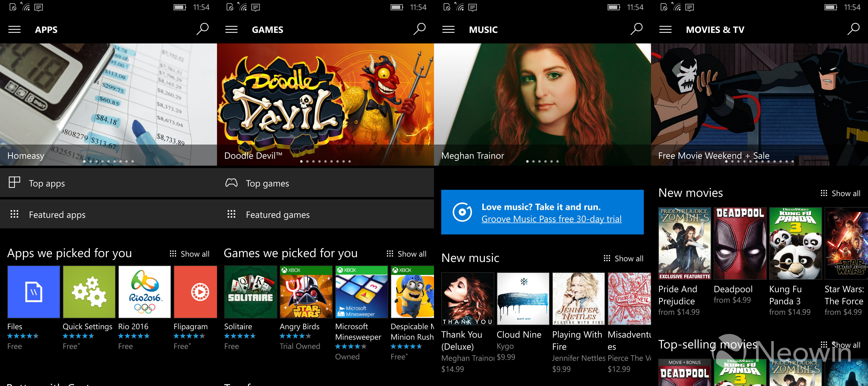Image resolution: width=868 pixels, height=386 pixels.
Task: Tap message notification icon on GAMES status bar
Action: pyautogui.click(x=256, y=7)
